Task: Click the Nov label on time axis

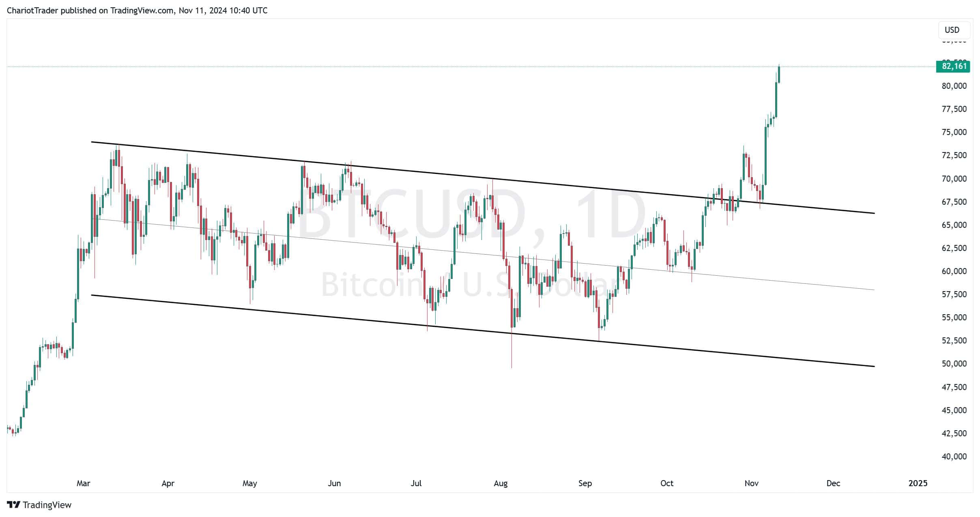Action: click(752, 483)
